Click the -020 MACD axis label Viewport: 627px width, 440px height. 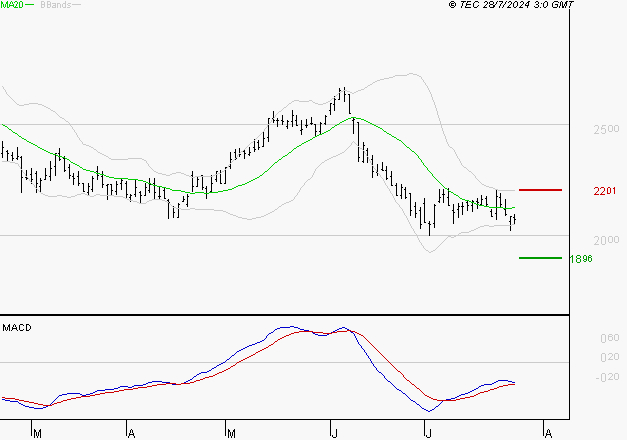click(607, 377)
